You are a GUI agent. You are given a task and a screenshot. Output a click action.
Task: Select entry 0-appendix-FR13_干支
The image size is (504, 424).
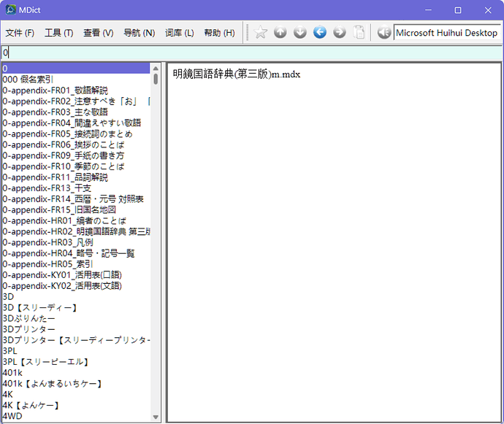76,188
